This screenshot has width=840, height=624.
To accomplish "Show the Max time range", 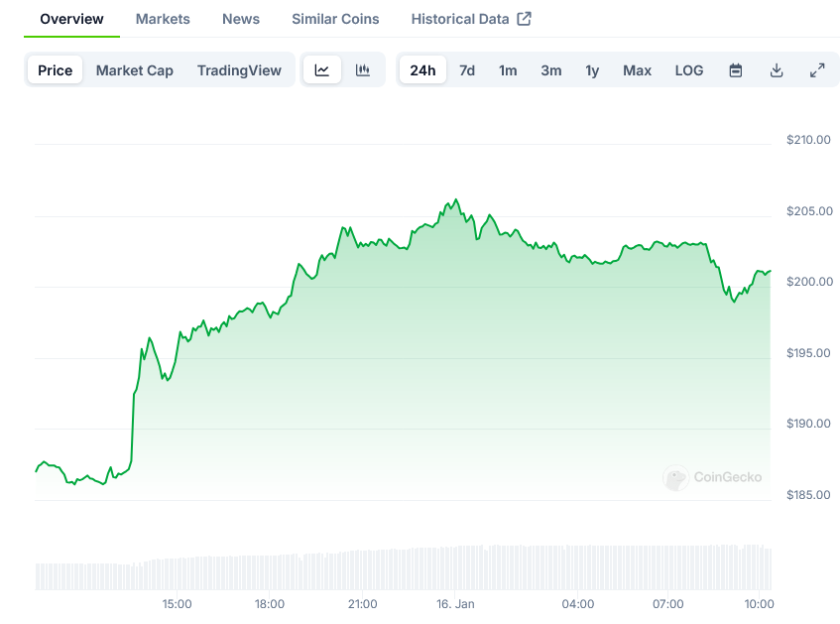I will [637, 70].
